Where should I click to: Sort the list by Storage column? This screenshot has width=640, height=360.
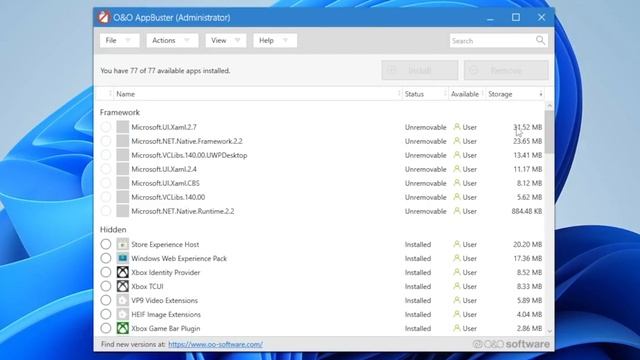tap(515, 94)
